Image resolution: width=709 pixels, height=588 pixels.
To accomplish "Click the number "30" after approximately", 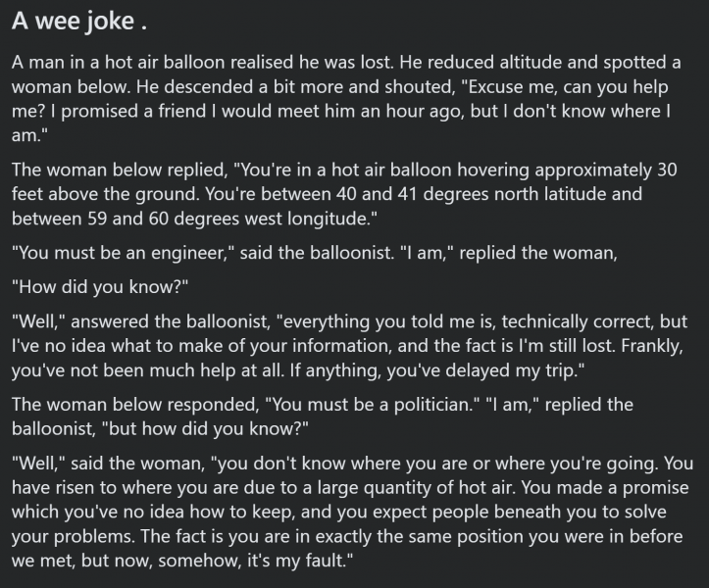I will (x=667, y=170).
